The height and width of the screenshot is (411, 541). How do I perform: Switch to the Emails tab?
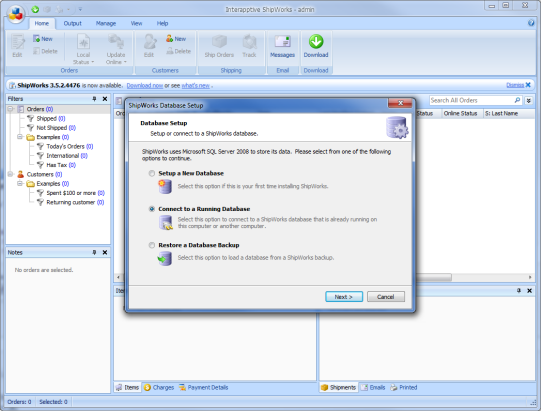click(373, 388)
